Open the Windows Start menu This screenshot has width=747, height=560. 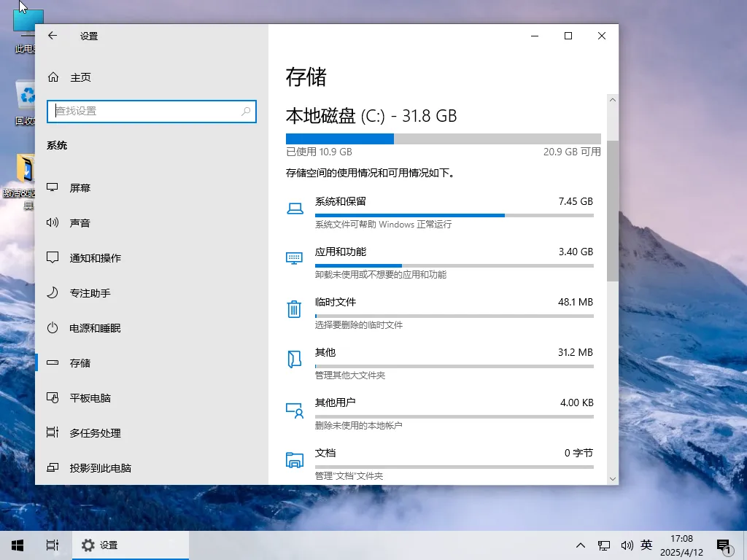tap(17, 545)
